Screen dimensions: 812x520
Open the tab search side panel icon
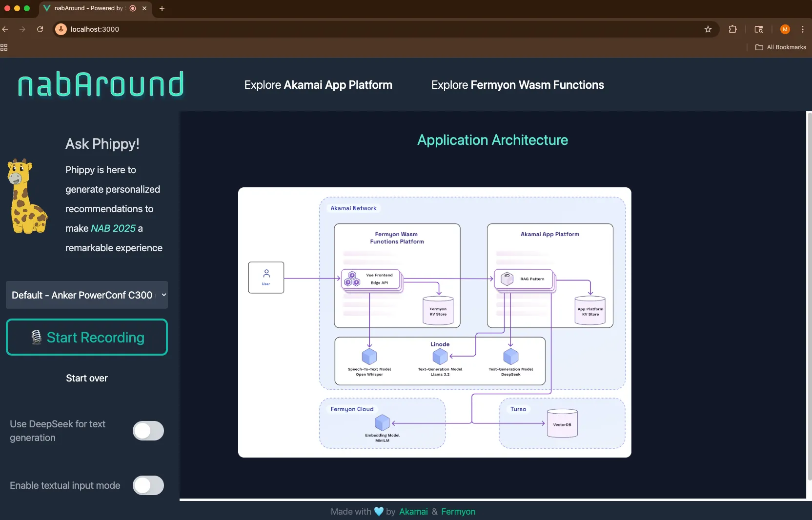759,29
